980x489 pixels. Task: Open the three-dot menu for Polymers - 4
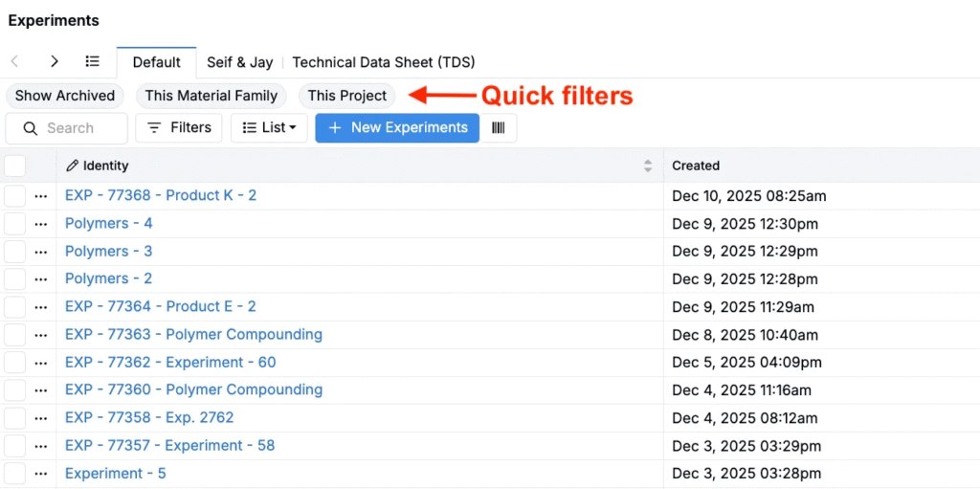pos(40,224)
